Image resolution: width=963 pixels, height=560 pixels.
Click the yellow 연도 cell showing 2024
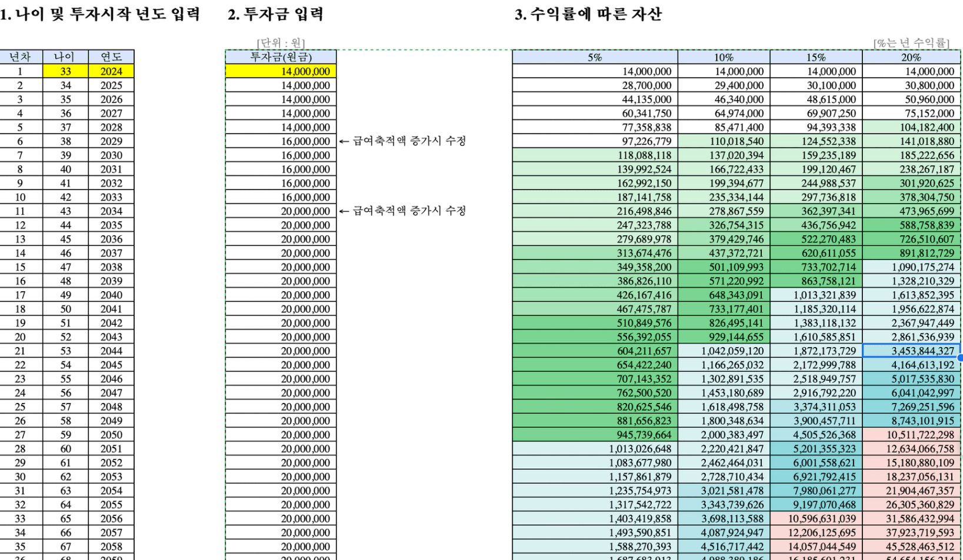111,71
